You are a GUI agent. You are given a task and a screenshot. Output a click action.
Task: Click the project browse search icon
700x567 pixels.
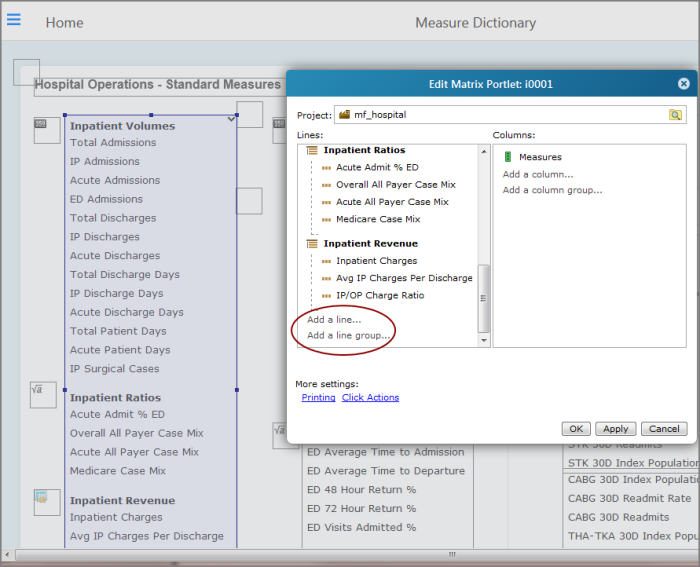pos(675,115)
